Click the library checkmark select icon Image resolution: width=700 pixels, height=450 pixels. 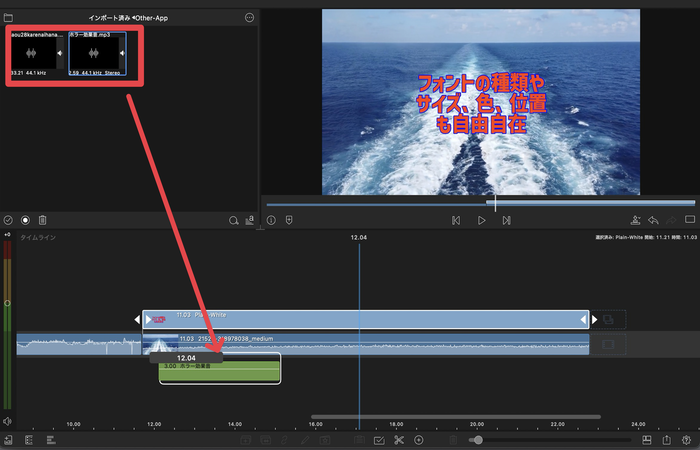tap(9, 220)
